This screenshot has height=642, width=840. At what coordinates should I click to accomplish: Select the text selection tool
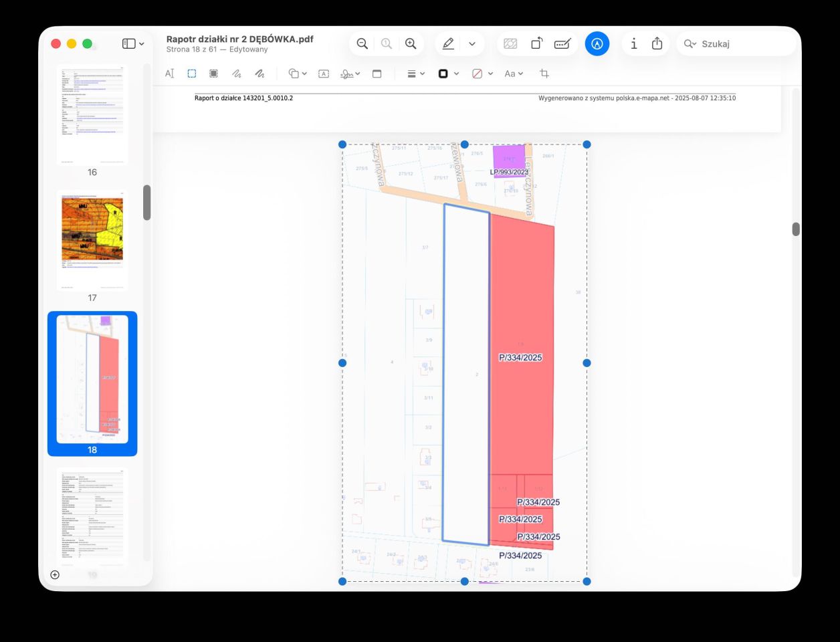coord(169,74)
